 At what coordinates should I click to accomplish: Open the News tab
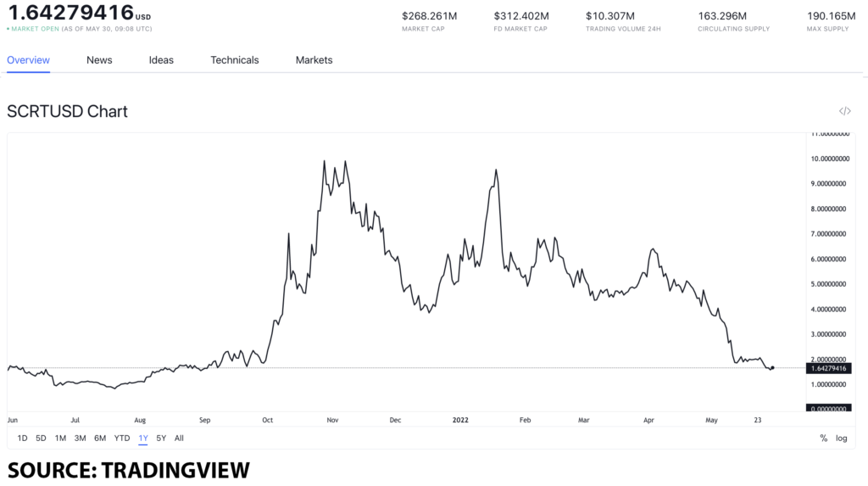[99, 60]
